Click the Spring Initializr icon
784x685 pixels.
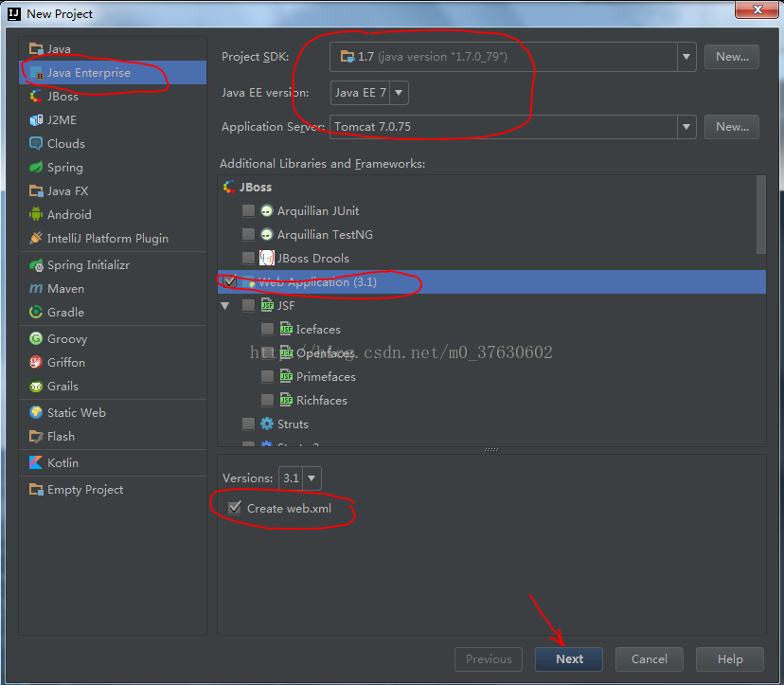36,265
